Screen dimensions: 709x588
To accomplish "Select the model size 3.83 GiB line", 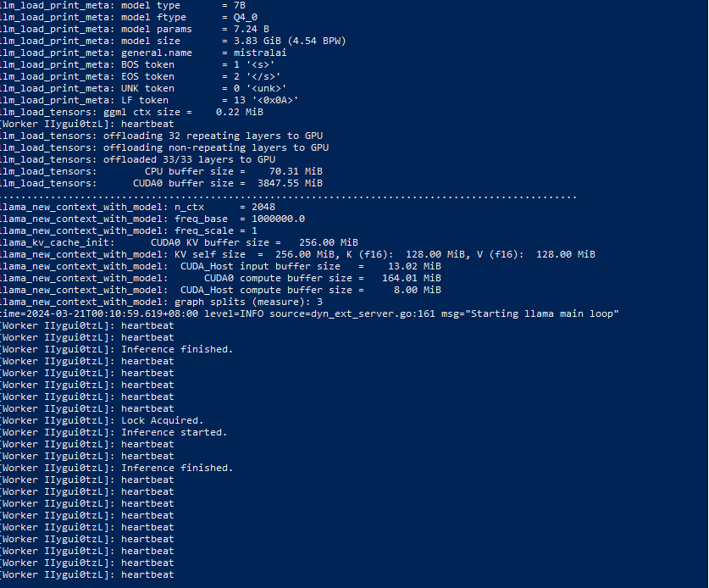I will coord(173,41).
